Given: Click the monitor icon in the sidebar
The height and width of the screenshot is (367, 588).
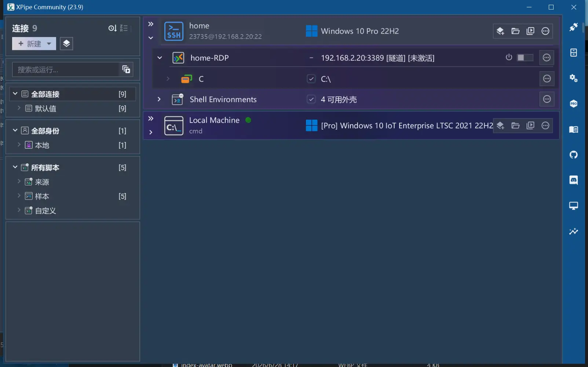Looking at the screenshot, I should (x=574, y=206).
